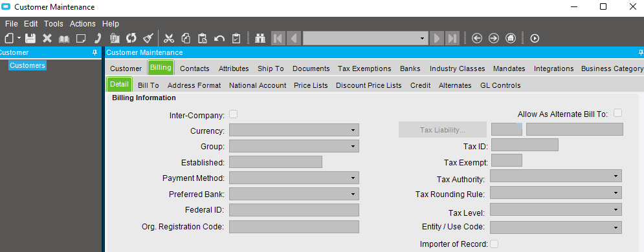Toggle the Importer of Record checkbox

(494, 244)
